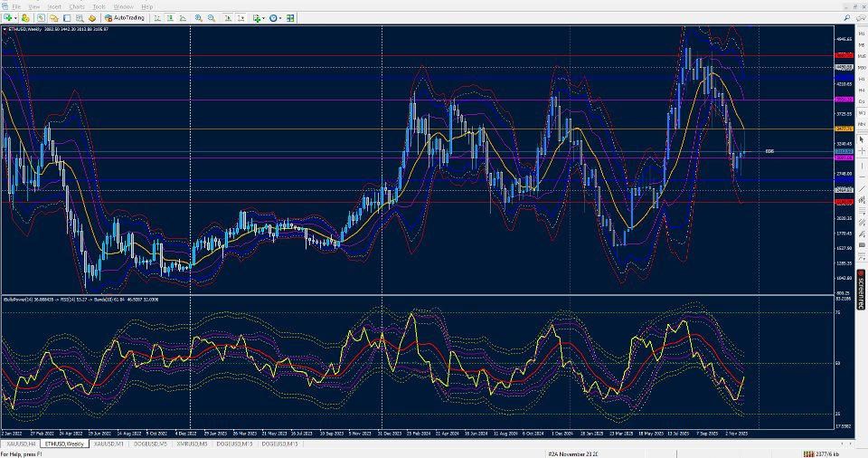Enable Auto Scroll chart icon
This screenshot has width=868, height=458.
tap(228, 18)
